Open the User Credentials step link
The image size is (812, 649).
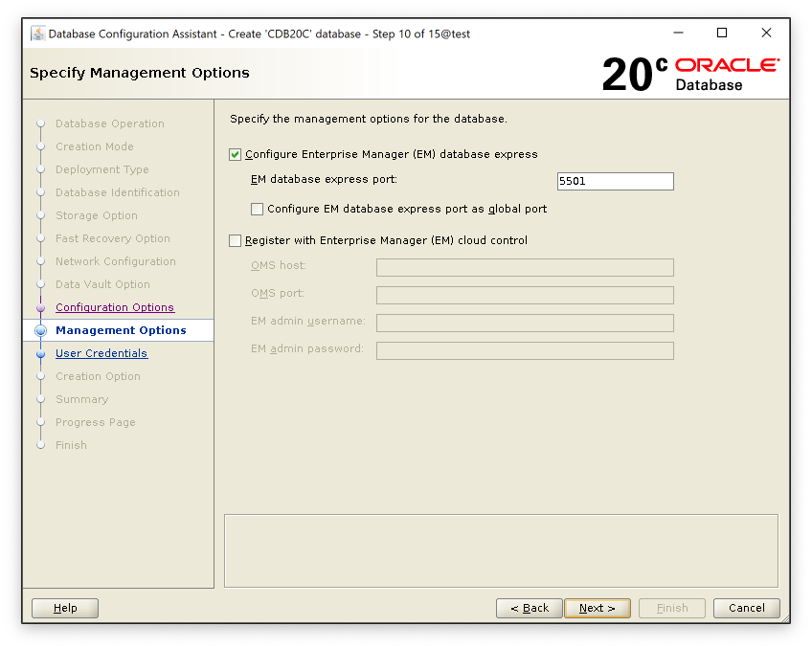click(x=101, y=353)
